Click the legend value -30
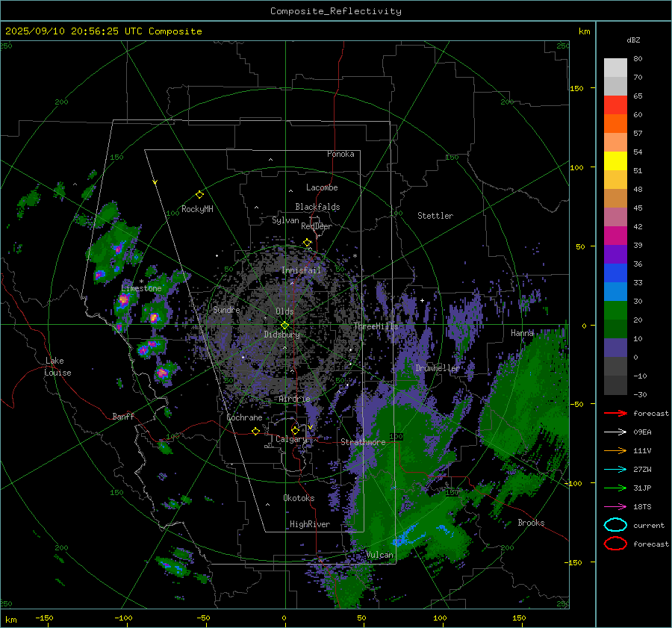The image size is (672, 628). coord(640,394)
